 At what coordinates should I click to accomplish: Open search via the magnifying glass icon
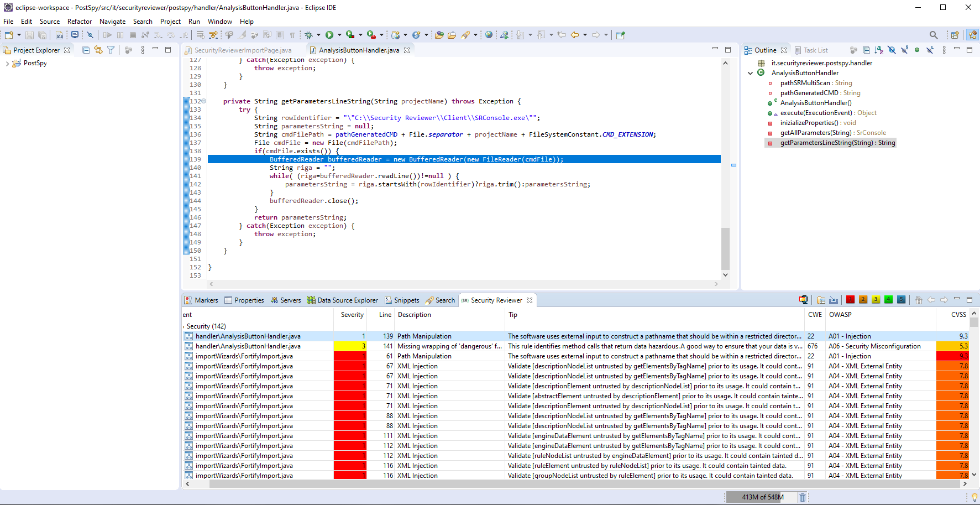click(x=933, y=34)
